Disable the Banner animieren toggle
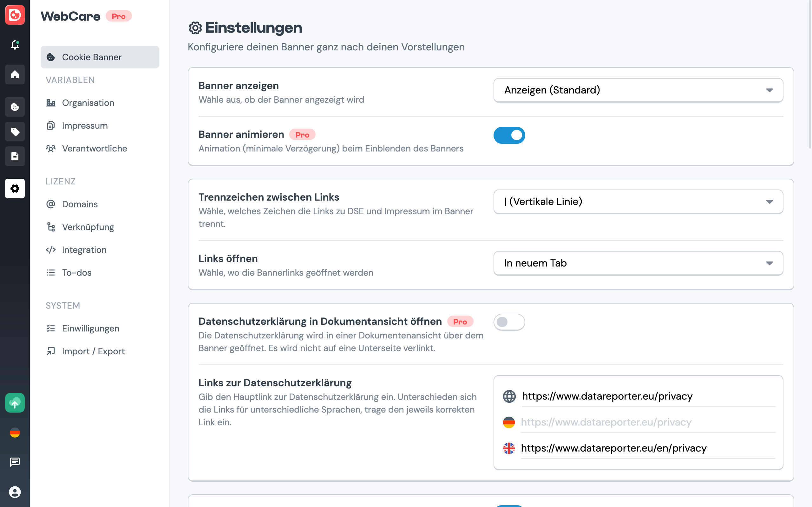The height and width of the screenshot is (507, 812). point(509,135)
